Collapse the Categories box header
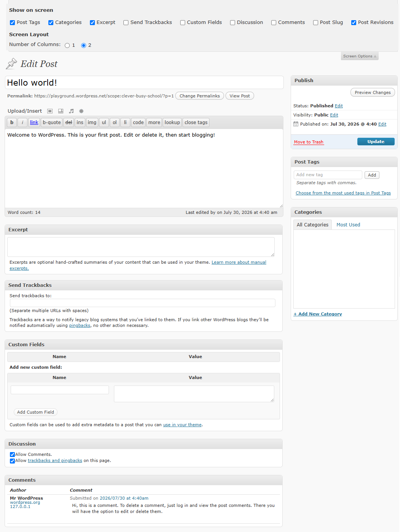The height and width of the screenshot is (532, 400). pos(344,212)
